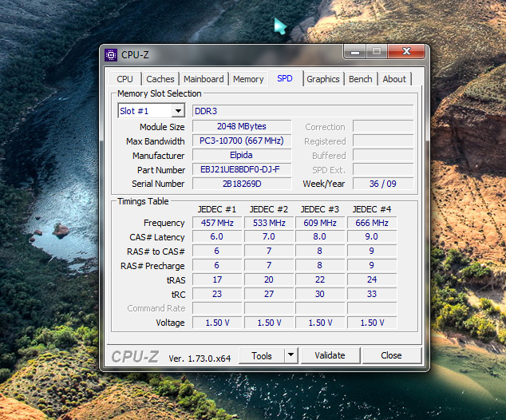The height and width of the screenshot is (420, 506).
Task: Click the empty Buffered field
Action: 383,155
